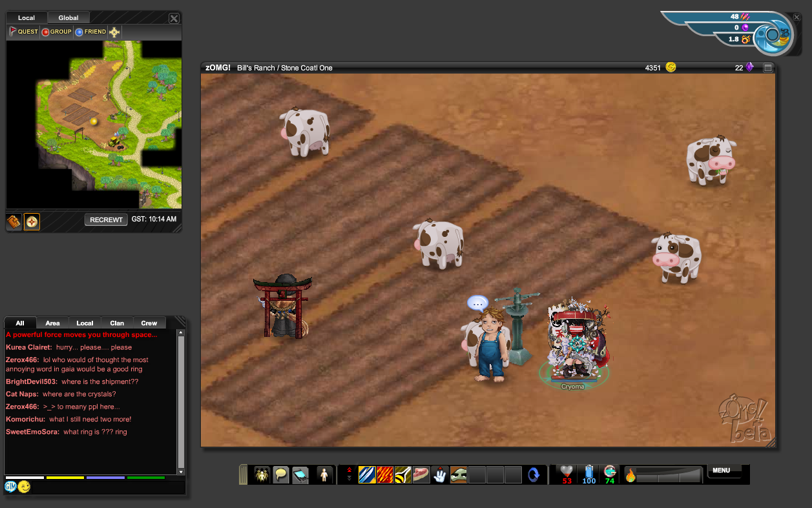
Task: Select the meat ring skill slot
Action: pyautogui.click(x=421, y=475)
